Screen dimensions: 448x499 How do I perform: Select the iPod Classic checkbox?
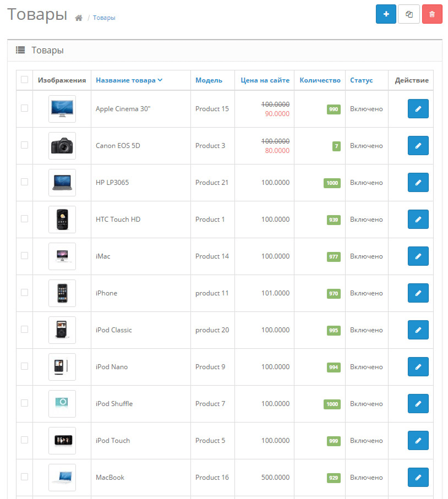point(25,330)
